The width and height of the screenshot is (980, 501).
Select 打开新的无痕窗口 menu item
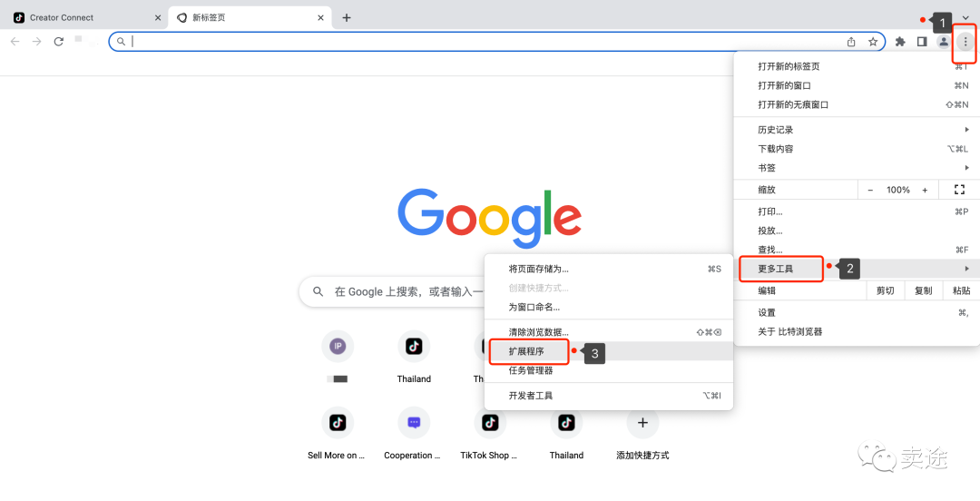tap(857, 104)
